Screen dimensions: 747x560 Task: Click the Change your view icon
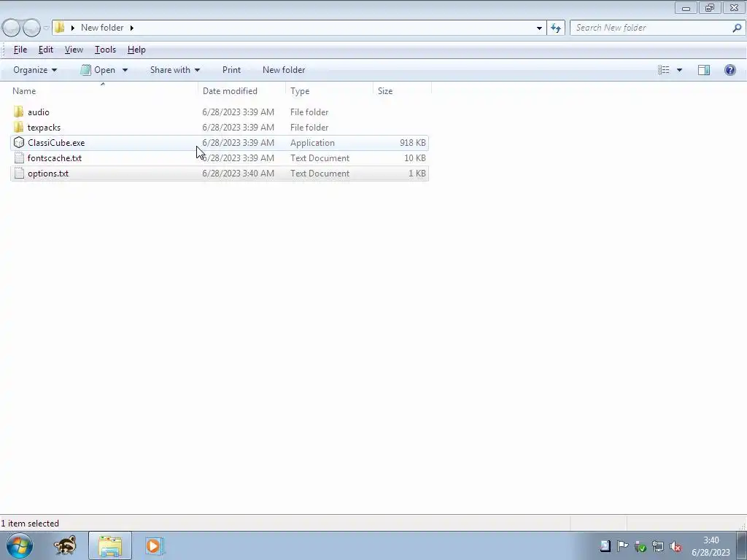(664, 70)
